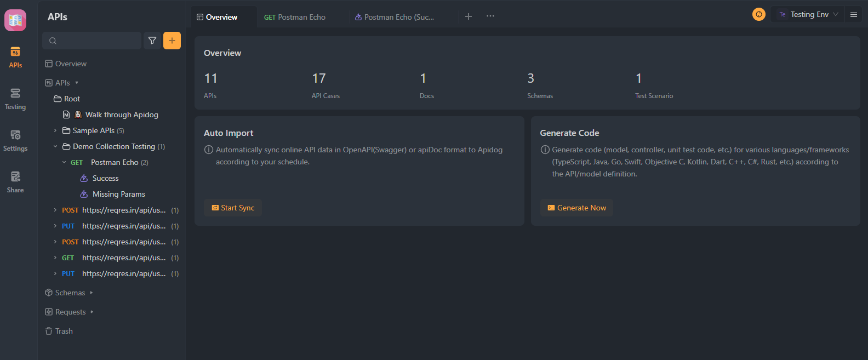Collapse the Demo Collection Testing folder
868x360 pixels.
coord(55,146)
